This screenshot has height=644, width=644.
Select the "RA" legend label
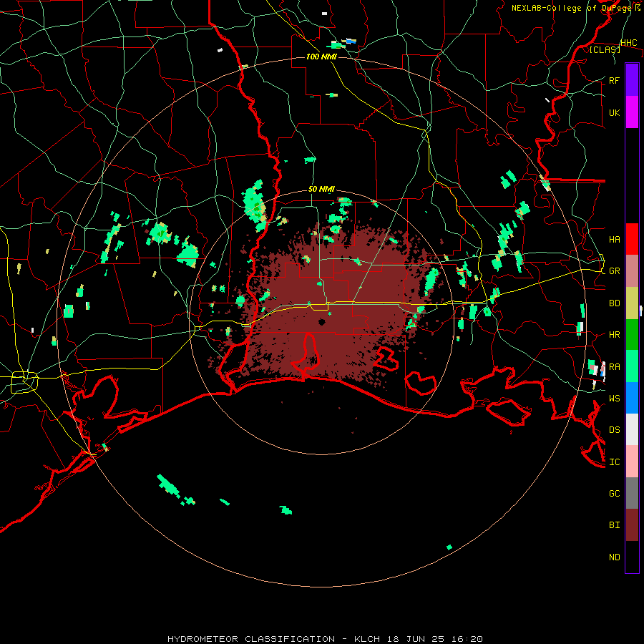(x=615, y=367)
